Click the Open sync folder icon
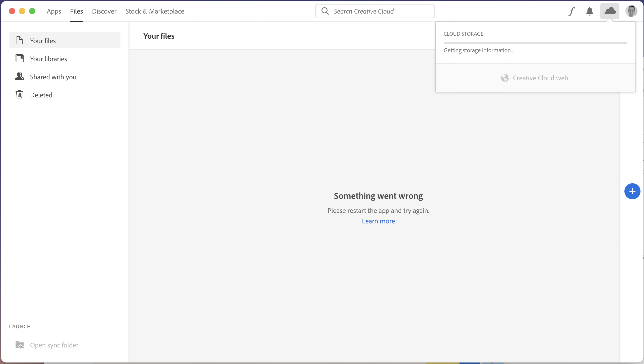 [20, 345]
